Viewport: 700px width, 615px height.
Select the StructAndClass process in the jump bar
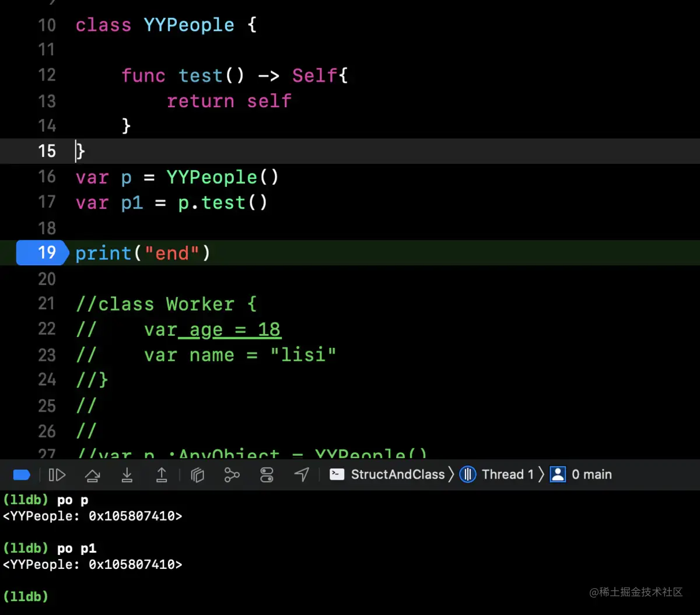coord(387,475)
